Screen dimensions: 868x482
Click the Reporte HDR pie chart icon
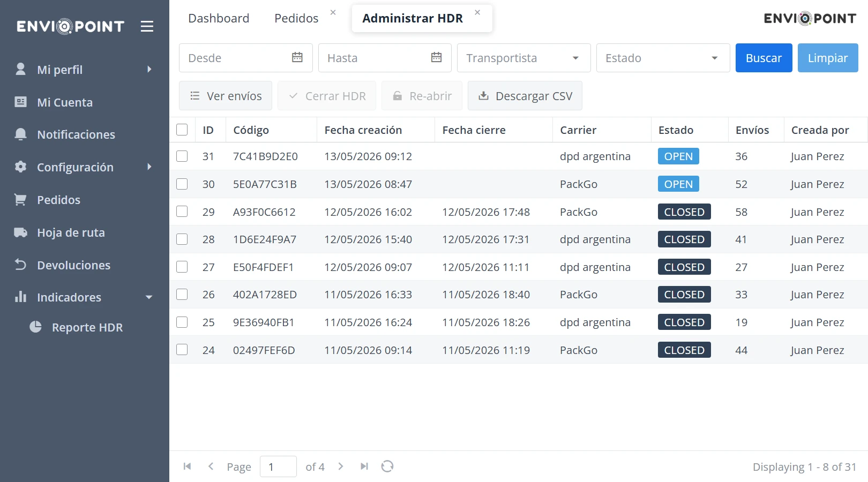[35, 327]
